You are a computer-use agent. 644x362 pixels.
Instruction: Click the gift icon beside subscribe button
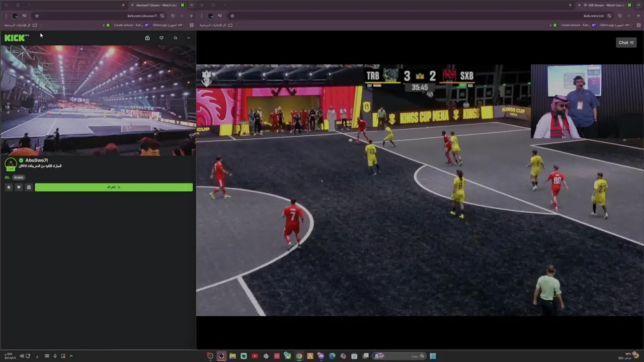coord(29,187)
